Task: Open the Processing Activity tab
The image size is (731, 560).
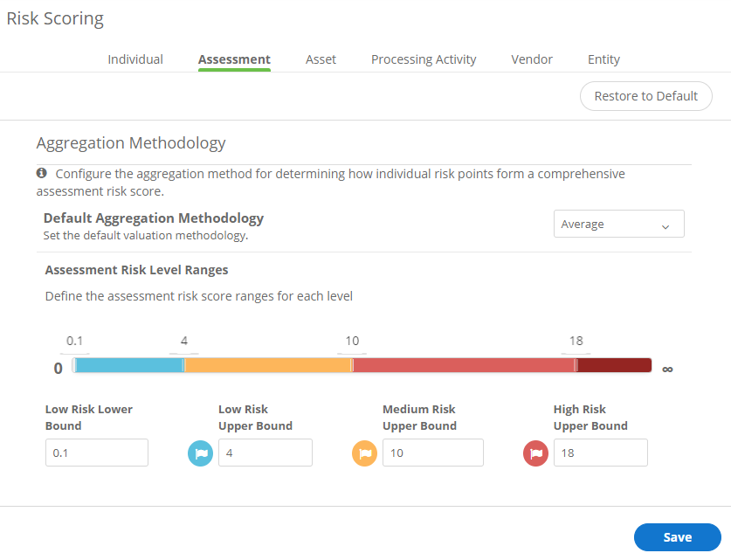Action: tap(424, 59)
